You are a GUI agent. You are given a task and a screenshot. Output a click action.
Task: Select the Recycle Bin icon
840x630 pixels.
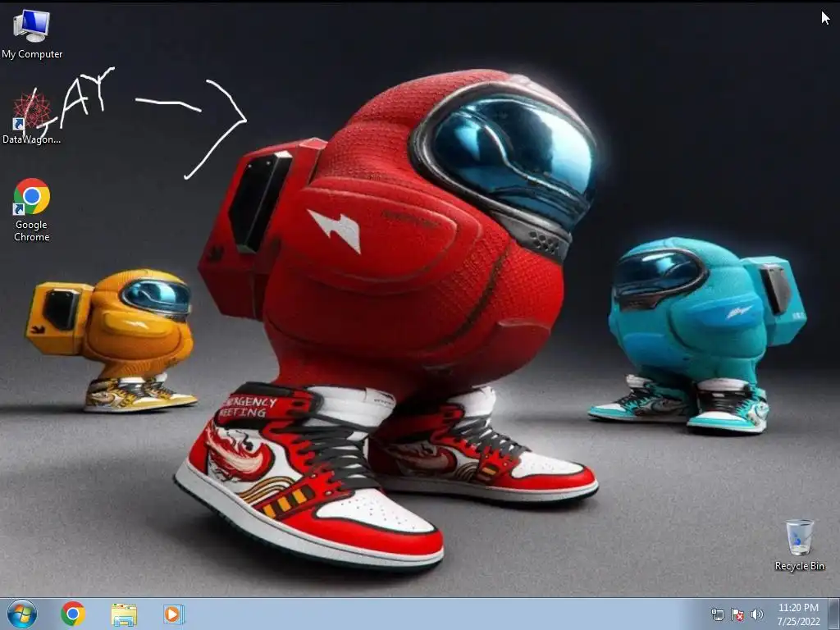pos(799,545)
